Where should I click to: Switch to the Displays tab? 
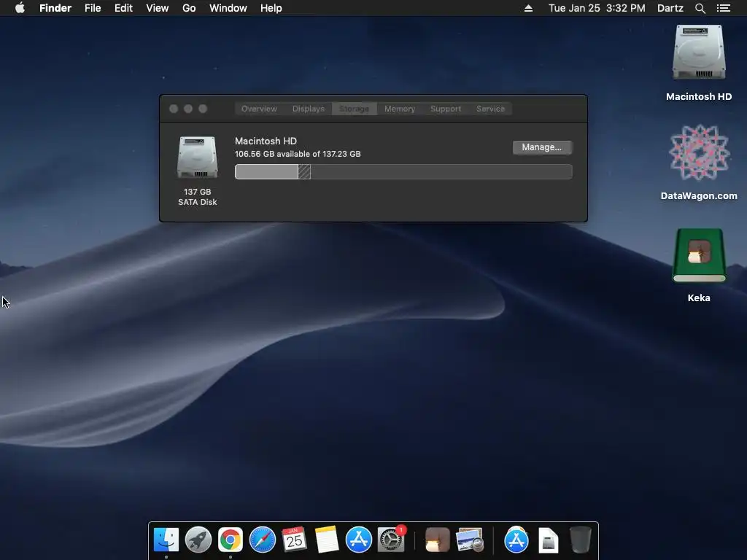(x=309, y=109)
